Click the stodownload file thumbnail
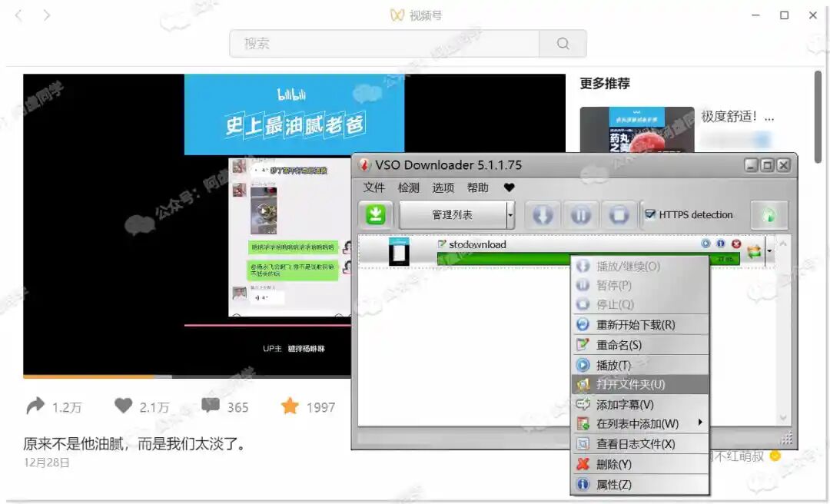 click(x=399, y=251)
